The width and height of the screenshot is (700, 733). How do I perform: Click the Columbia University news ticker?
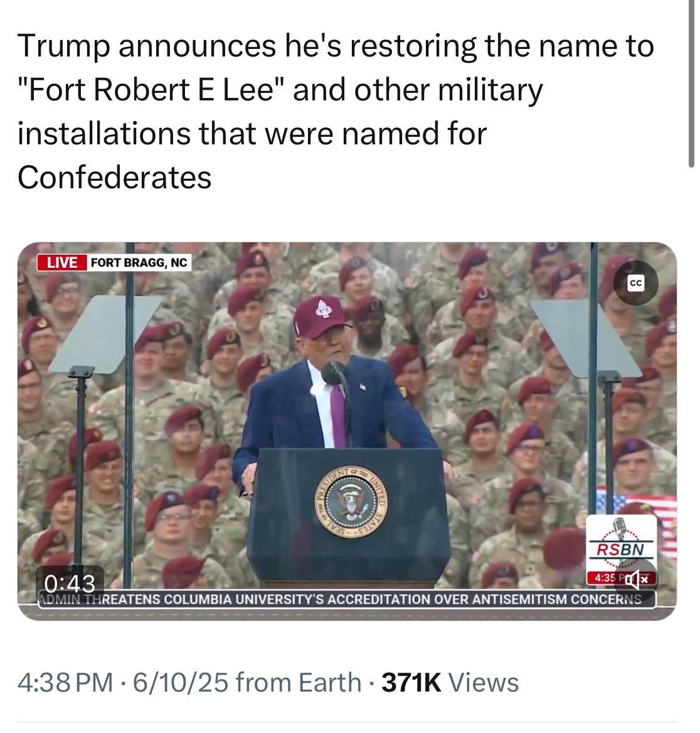coord(346,599)
